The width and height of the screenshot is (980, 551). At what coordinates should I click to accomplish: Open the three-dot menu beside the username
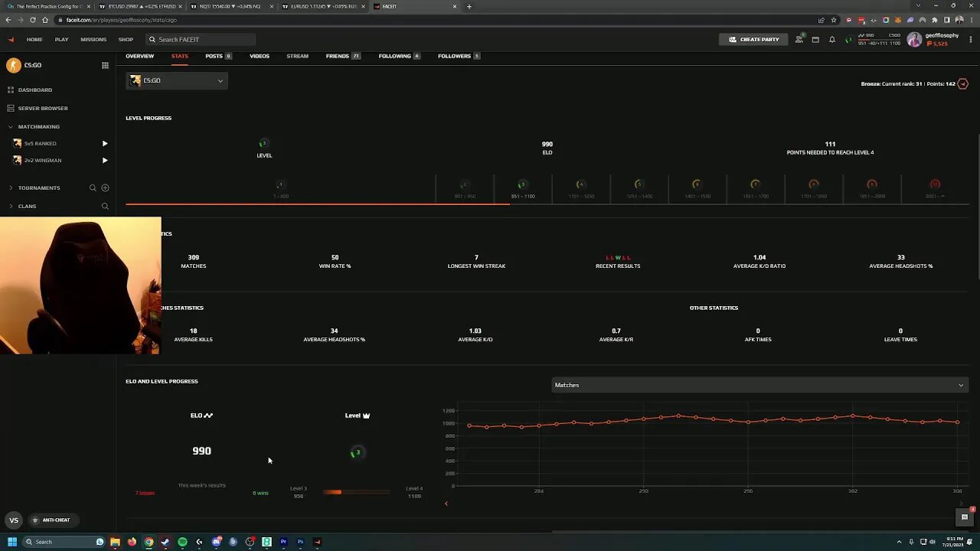971,39
